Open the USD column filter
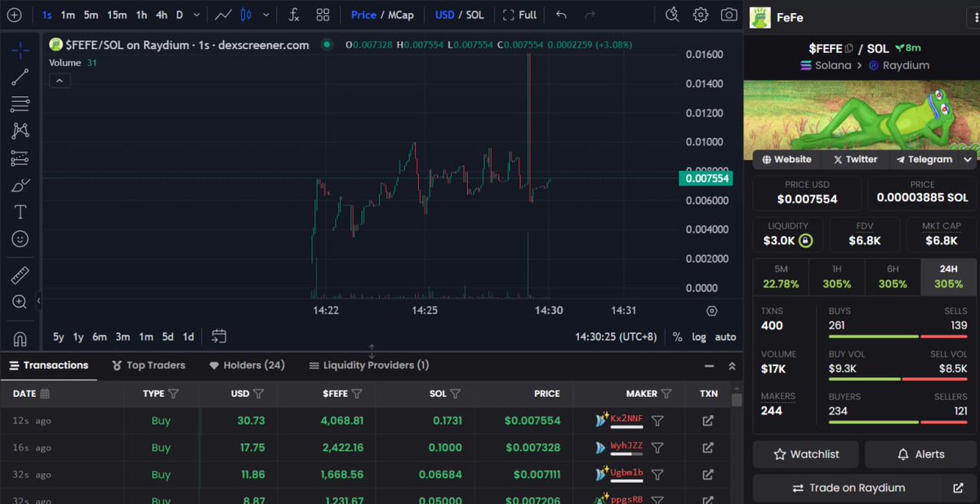Screen dimensions: 980x504 pos(258,394)
